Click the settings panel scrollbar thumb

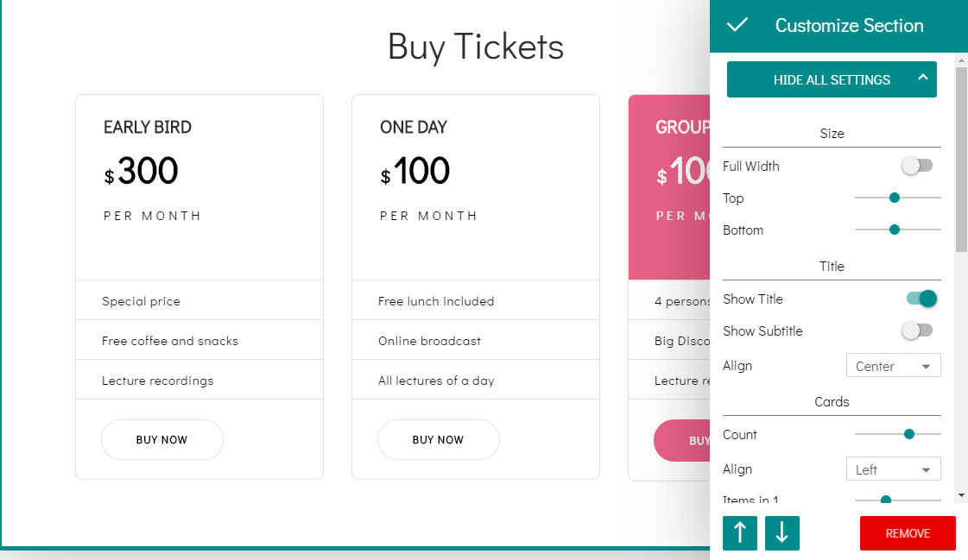[961, 160]
